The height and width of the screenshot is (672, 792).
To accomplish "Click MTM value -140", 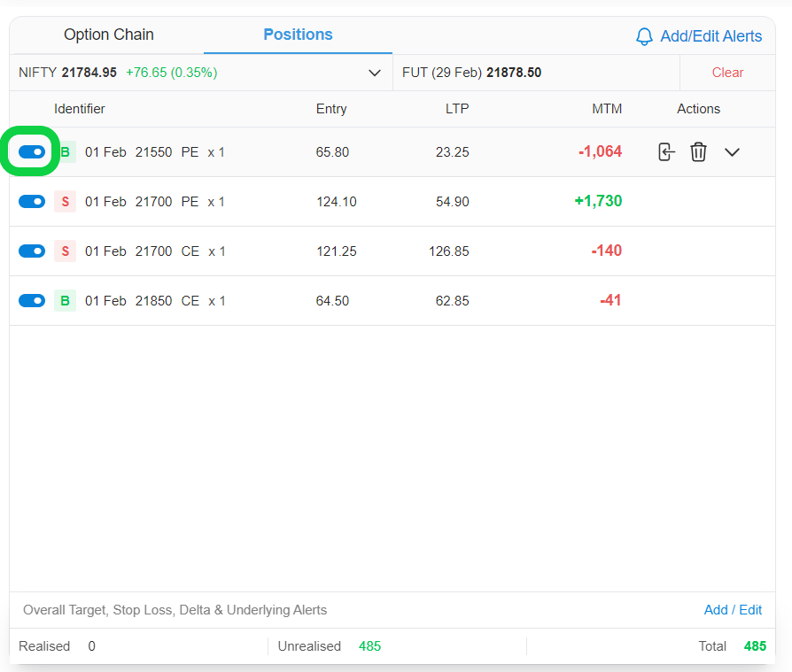I will coord(607,251).
